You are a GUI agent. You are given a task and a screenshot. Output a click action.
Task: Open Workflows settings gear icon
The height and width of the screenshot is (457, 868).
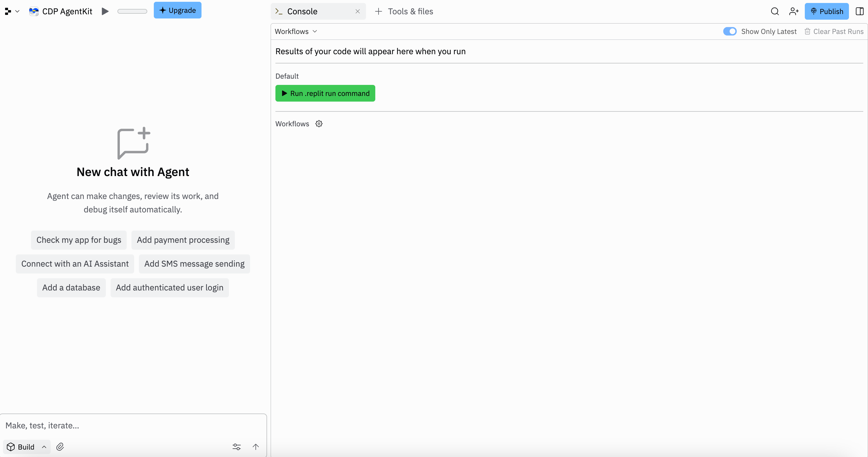pyautogui.click(x=319, y=124)
